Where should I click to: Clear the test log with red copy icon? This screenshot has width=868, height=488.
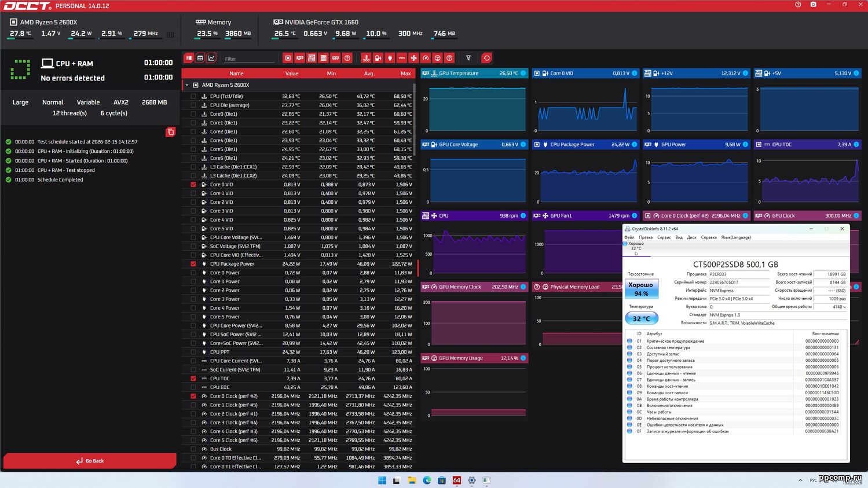170,132
